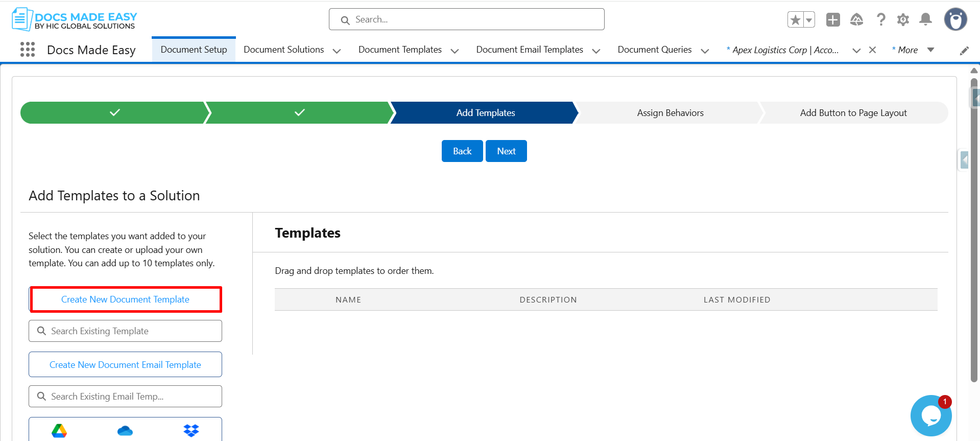Expand the Document Solutions menu chevron

pos(337,51)
